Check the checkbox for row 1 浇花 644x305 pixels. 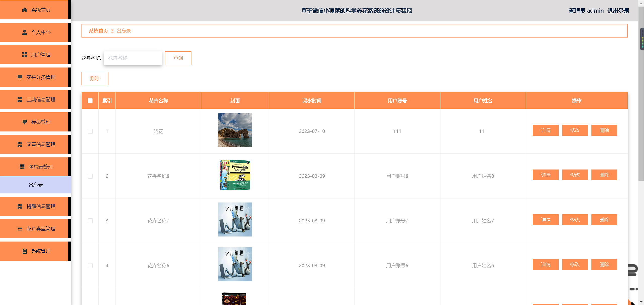[90, 131]
